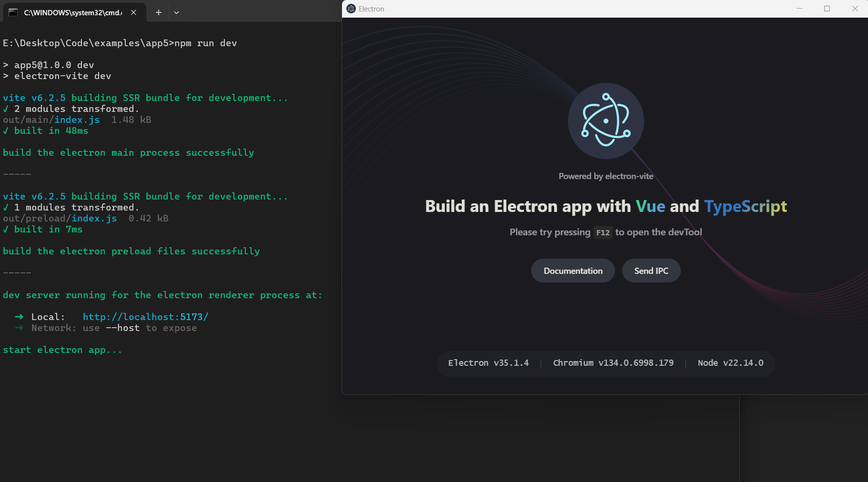Expand the terminal profiles dropdown chevron

(176, 12)
